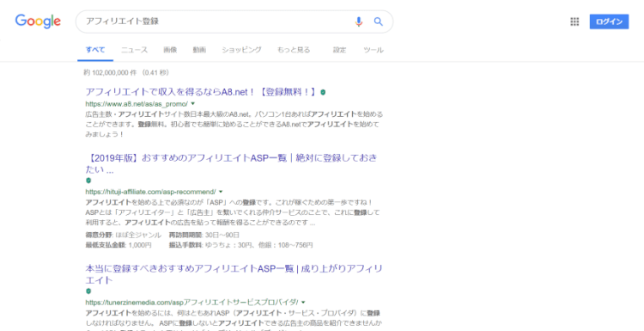Viewport: 644px width, 331px height.
Task: Open the ツール search tools
Action: click(x=374, y=50)
